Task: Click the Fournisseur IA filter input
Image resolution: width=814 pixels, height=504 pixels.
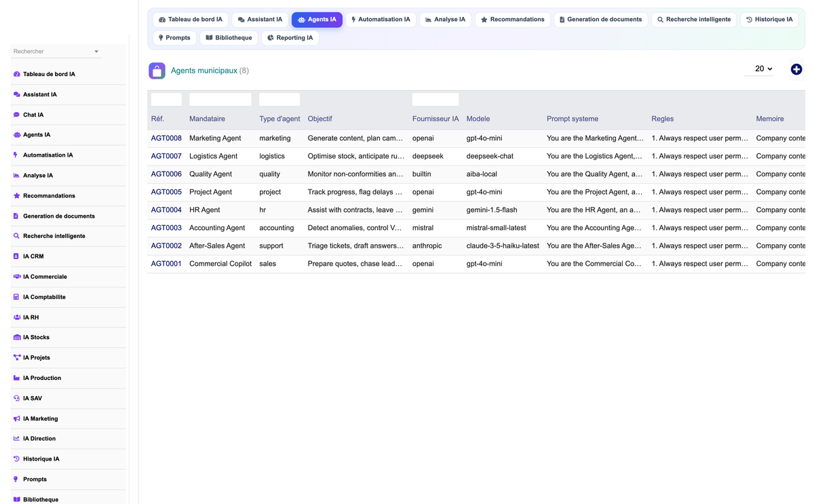Action: 435,100
